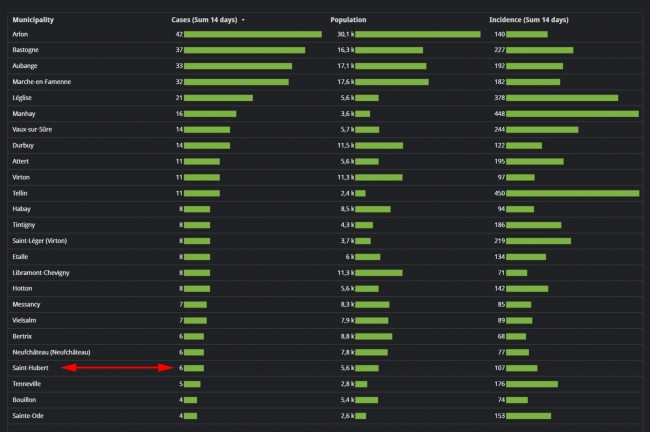
Task: Click Manhay's incidence bar showing 448
Action: pos(572,114)
